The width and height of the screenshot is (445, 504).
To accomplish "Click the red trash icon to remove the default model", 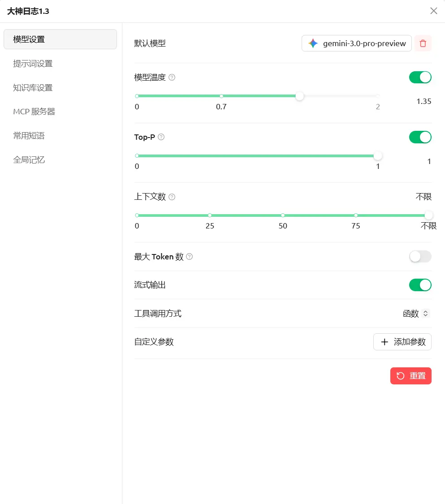I will click(x=423, y=43).
